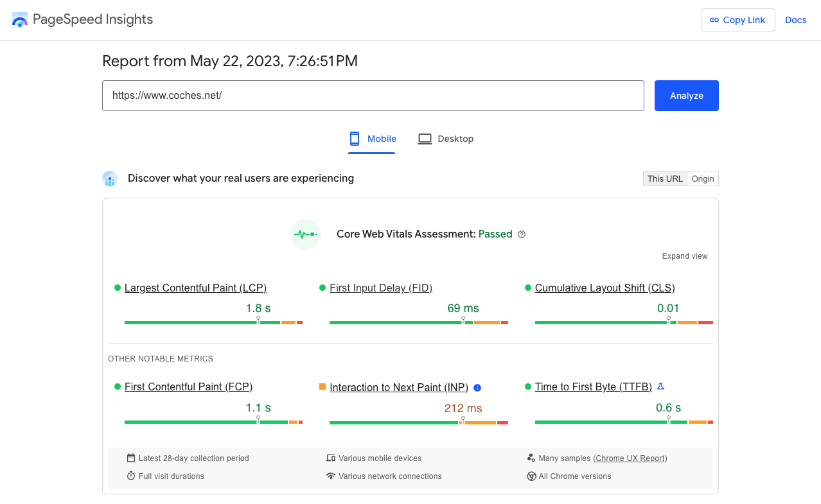Click the LCP distribution bar

pyautogui.click(x=213, y=322)
